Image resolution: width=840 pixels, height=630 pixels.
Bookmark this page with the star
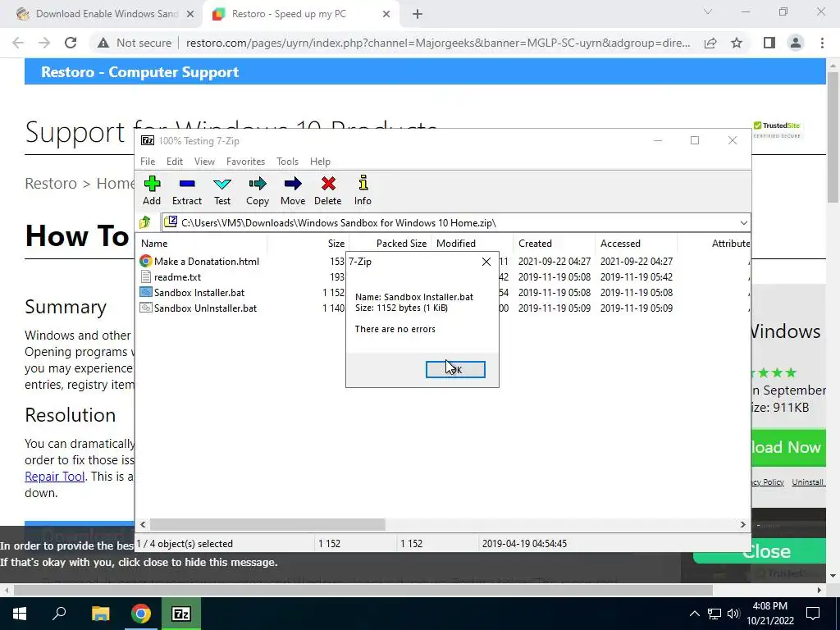(737, 43)
